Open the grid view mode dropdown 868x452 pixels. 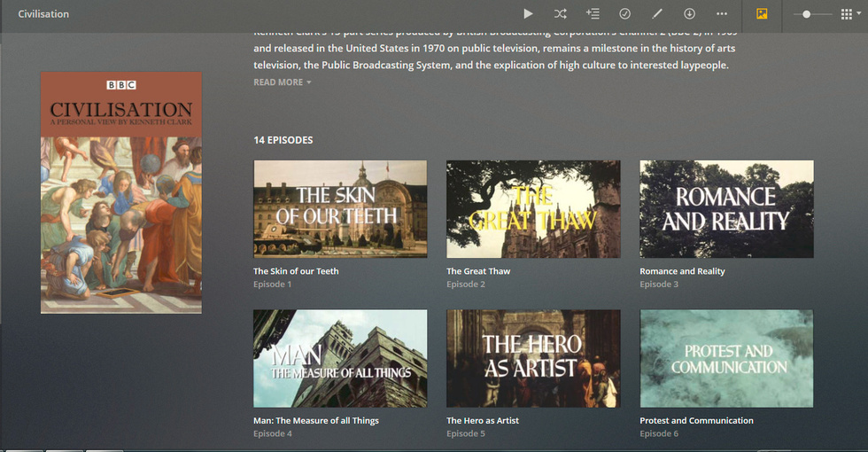[x=851, y=14]
